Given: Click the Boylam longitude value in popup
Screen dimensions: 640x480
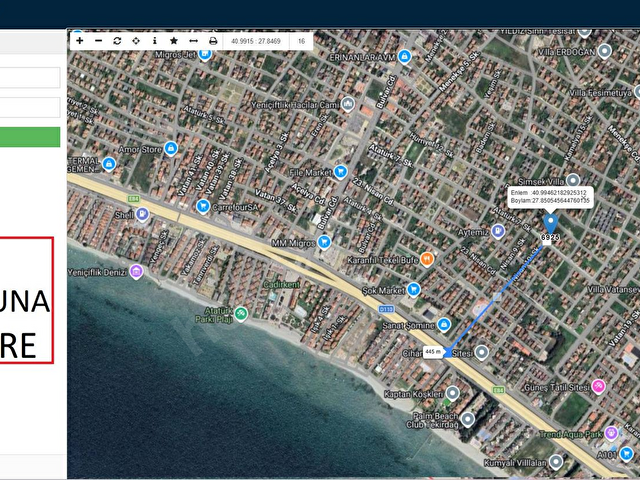Looking at the screenshot, I should (x=560, y=200).
